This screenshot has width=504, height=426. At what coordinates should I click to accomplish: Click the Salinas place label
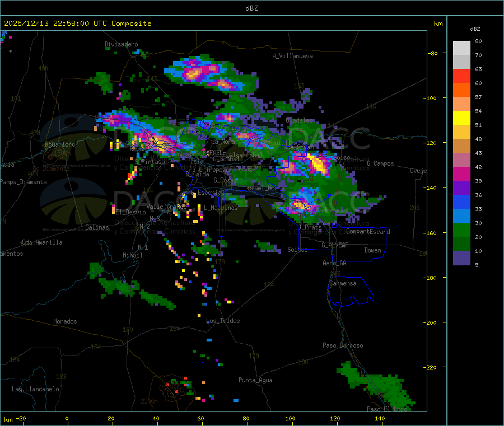tap(97, 227)
